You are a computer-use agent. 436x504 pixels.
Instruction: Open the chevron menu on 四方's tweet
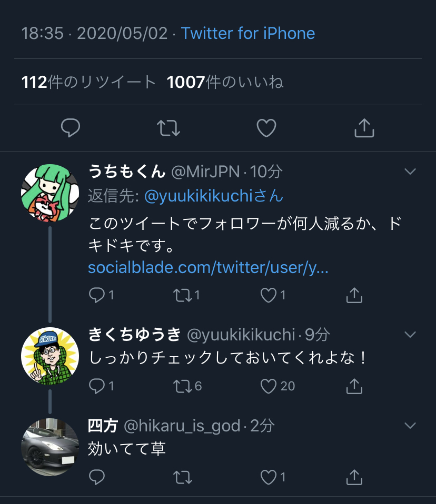click(410, 426)
